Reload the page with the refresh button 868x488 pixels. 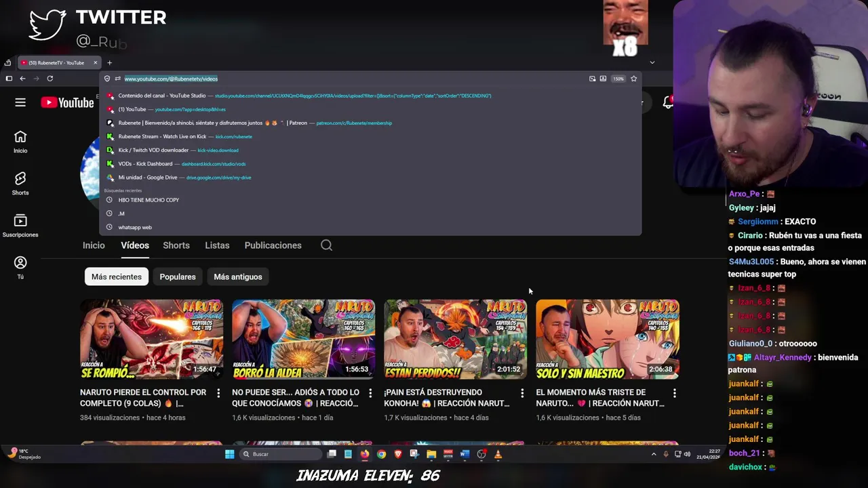point(50,79)
